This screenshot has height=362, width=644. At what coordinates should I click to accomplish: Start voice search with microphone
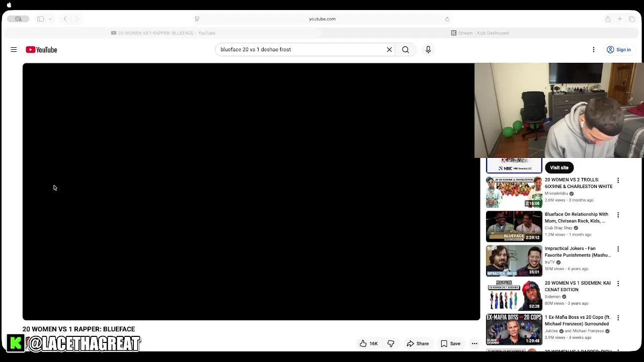coord(428,50)
